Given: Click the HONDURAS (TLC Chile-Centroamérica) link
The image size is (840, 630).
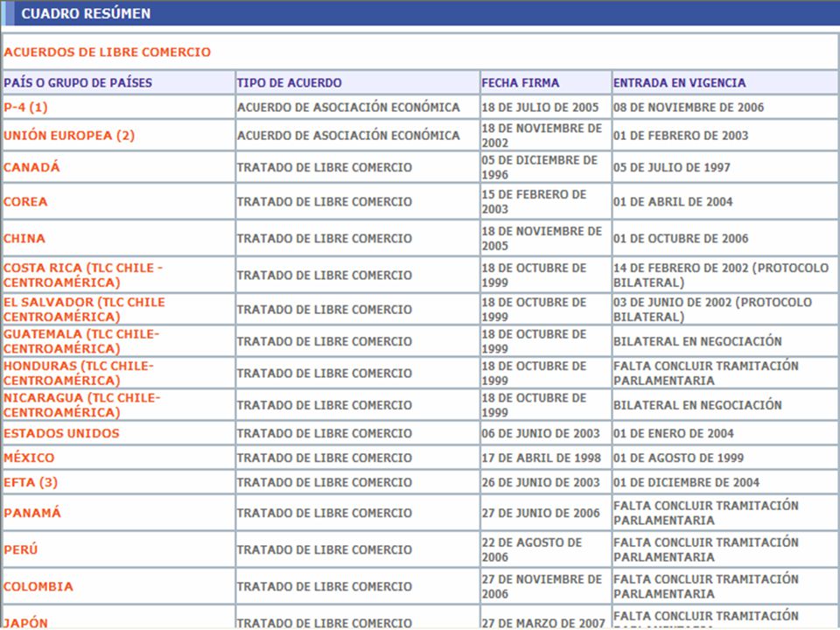Looking at the screenshot, I should [x=79, y=374].
